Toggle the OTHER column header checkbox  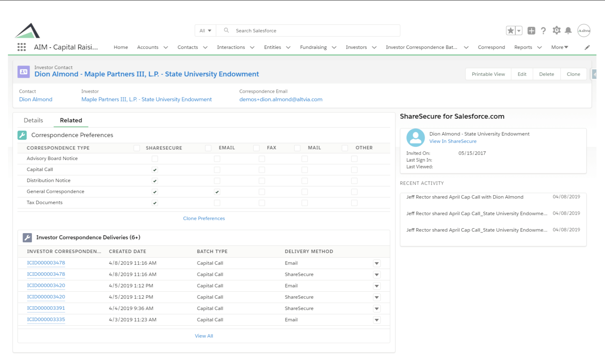[x=344, y=148]
